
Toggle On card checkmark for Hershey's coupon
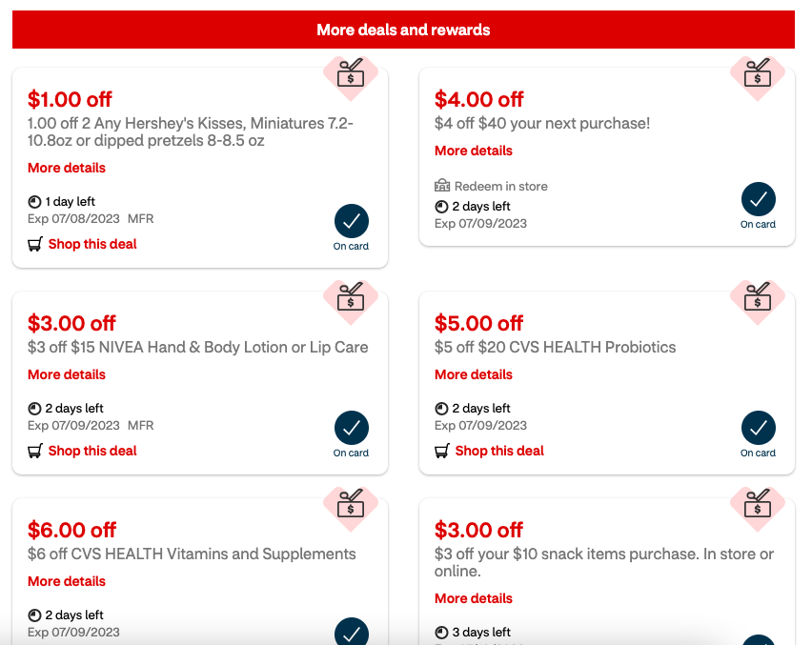[x=352, y=222]
